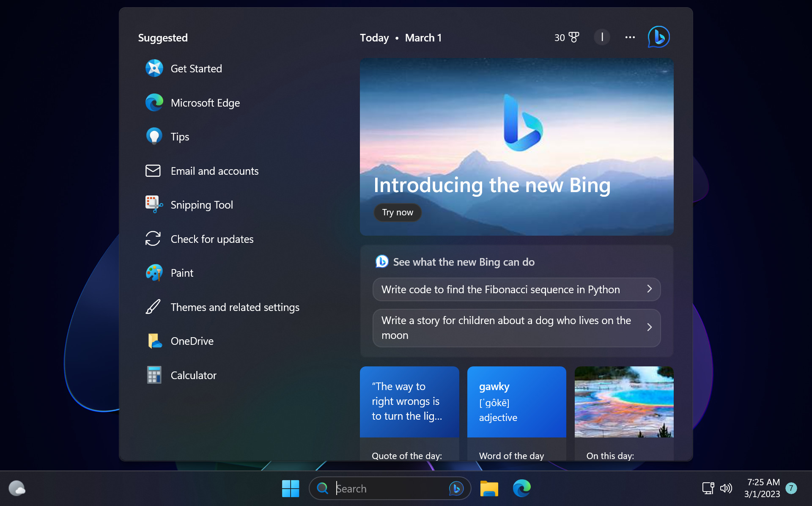This screenshot has width=812, height=506.
Task: Click the Email and accounts label
Action: point(215,171)
